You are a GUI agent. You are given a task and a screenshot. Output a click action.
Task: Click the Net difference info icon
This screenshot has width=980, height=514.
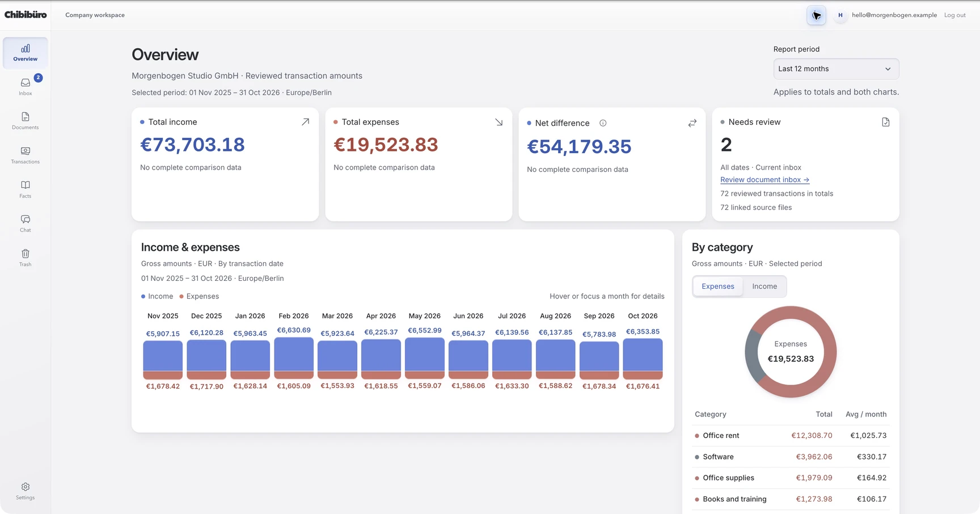click(x=603, y=123)
